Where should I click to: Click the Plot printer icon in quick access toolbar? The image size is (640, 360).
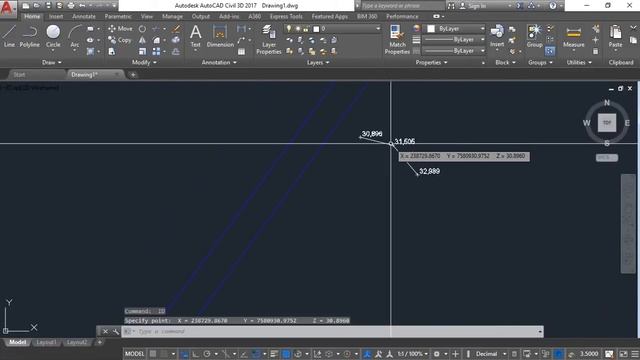pyautogui.click(x=71, y=6)
